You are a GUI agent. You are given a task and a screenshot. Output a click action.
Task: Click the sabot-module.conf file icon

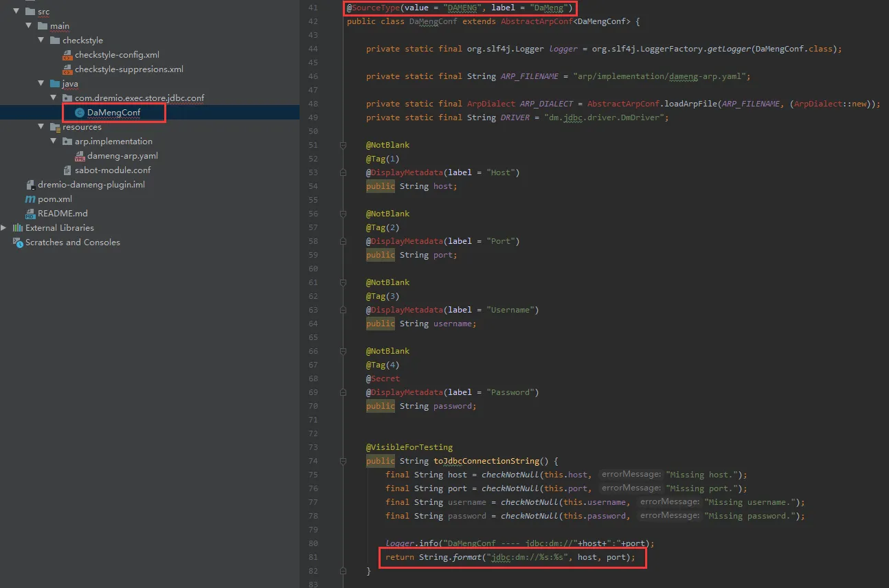pos(67,170)
